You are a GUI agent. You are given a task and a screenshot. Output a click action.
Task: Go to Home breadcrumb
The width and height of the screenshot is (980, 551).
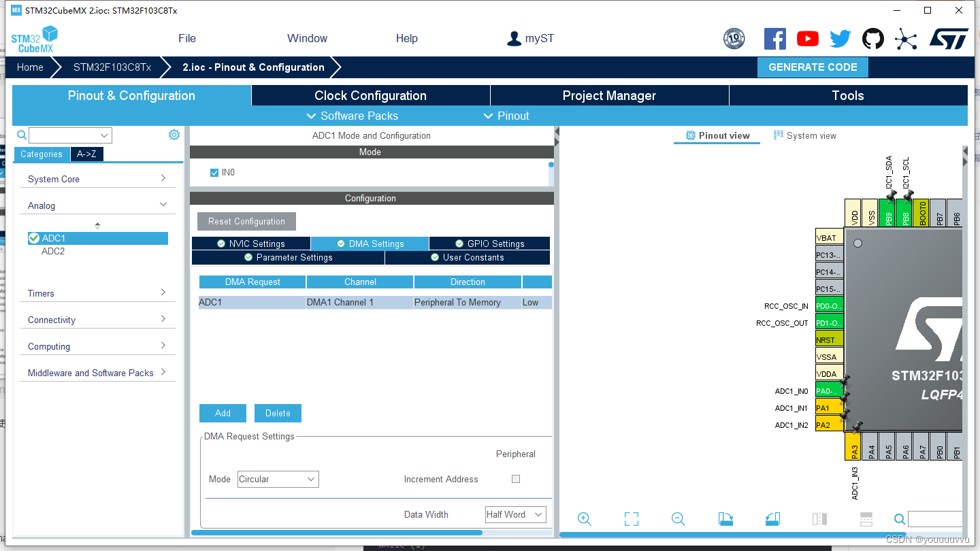coord(30,67)
